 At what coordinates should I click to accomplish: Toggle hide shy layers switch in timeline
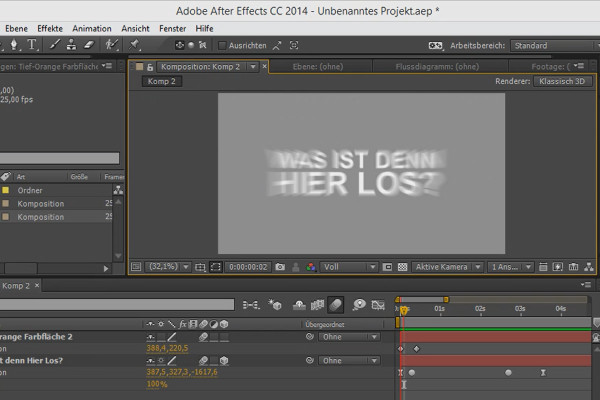299,305
